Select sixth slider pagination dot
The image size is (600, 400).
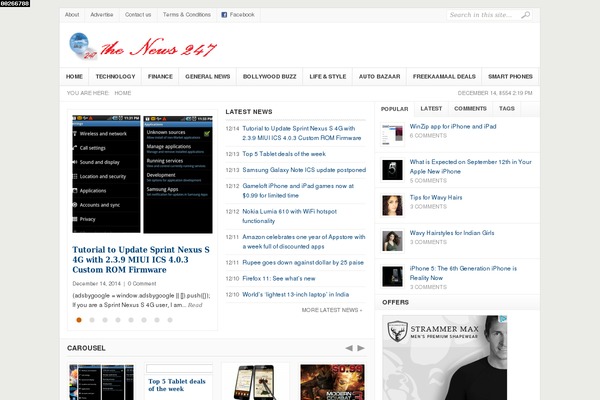pos(144,320)
